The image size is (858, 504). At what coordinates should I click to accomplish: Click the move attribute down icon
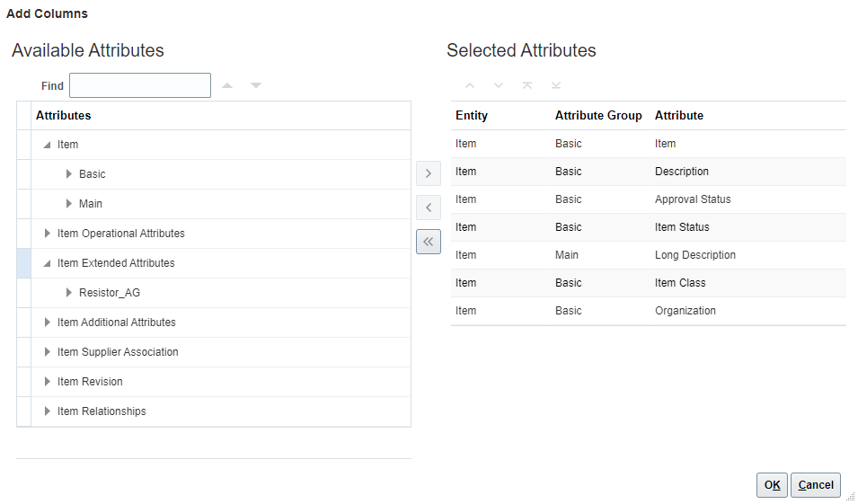[x=499, y=86]
